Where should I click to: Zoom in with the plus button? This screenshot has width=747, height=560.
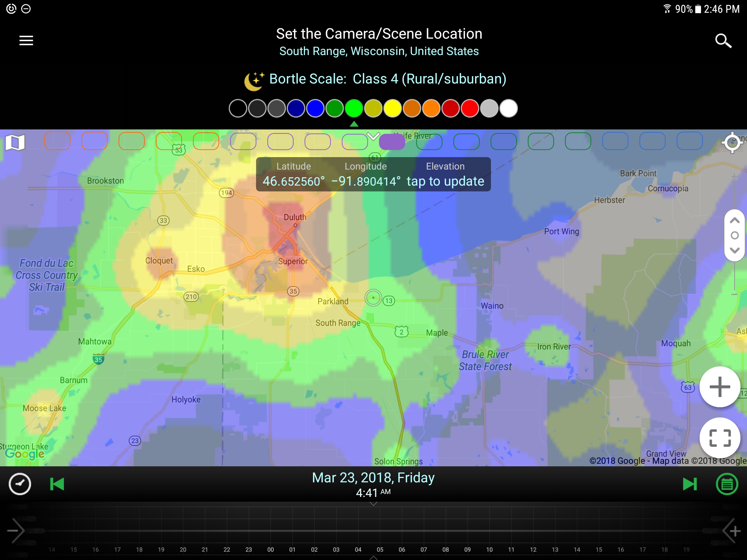tap(720, 387)
